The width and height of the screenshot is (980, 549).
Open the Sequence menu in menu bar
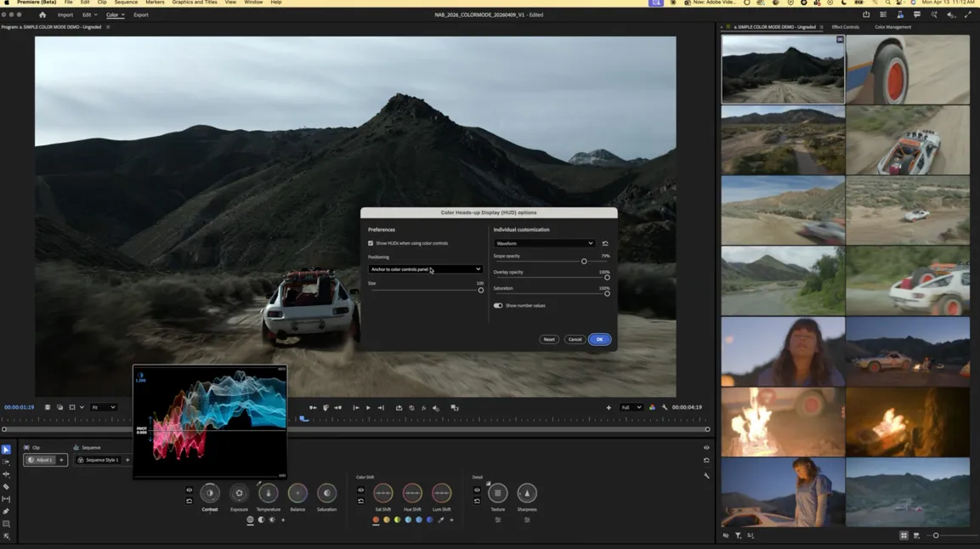pos(126,3)
